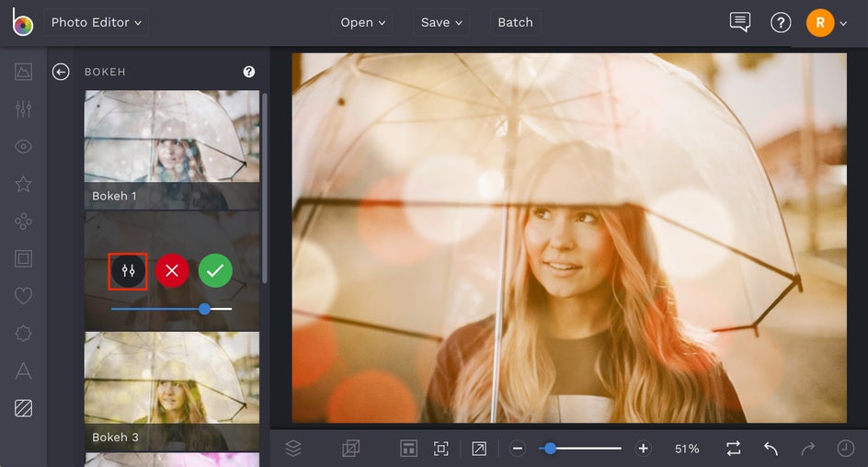Viewport: 868px width, 467px height.
Task: Click the effects panel scrollbar
Action: click(x=265, y=188)
